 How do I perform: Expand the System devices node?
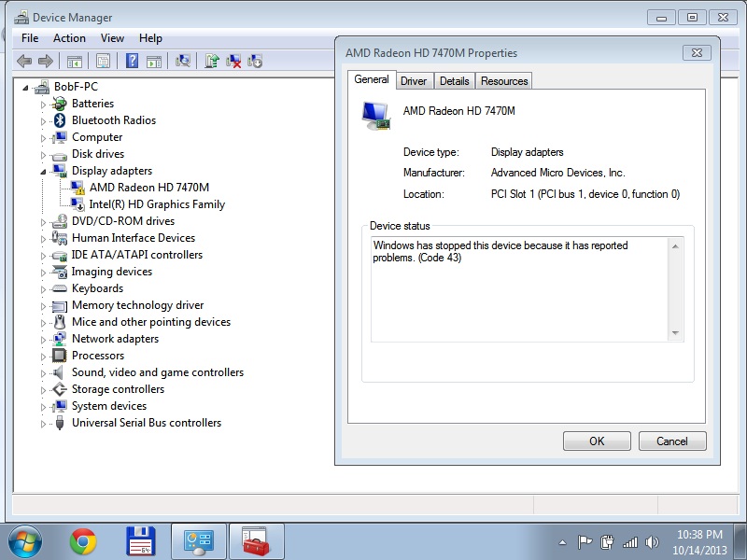click(43, 407)
